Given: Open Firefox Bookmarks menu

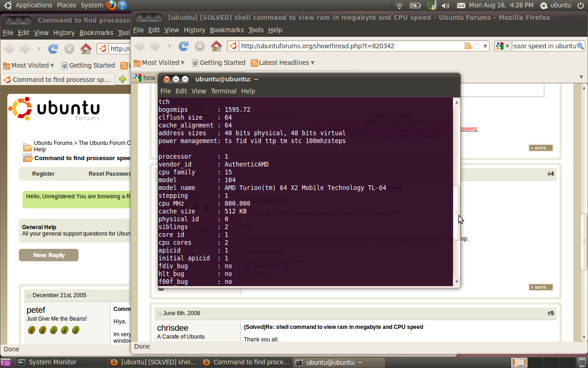Looking at the screenshot, I should tap(226, 30).
